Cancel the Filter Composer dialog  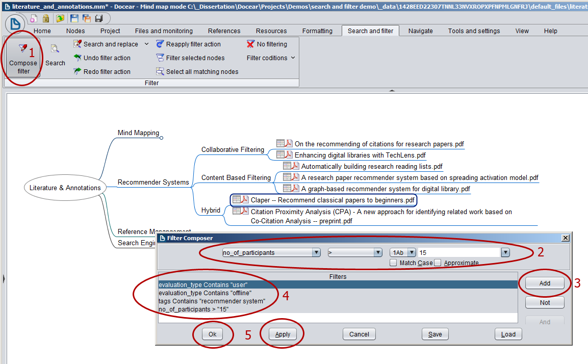coord(359,334)
